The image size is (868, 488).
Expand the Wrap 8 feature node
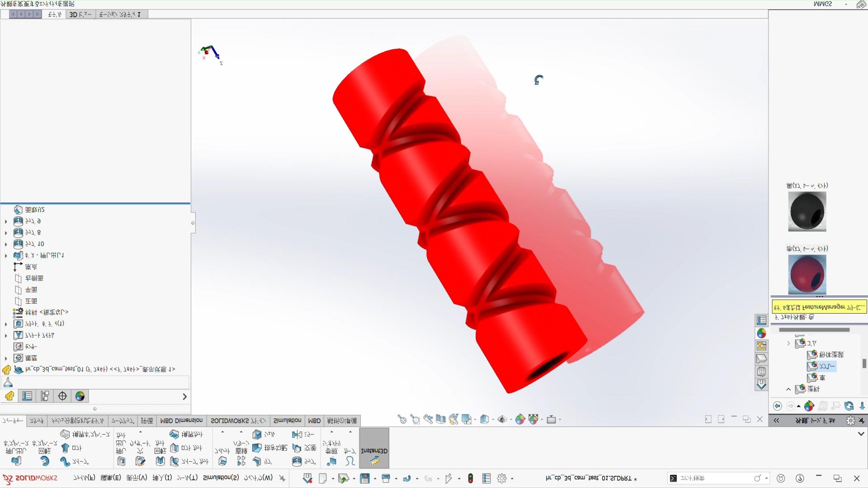pyautogui.click(x=6, y=233)
